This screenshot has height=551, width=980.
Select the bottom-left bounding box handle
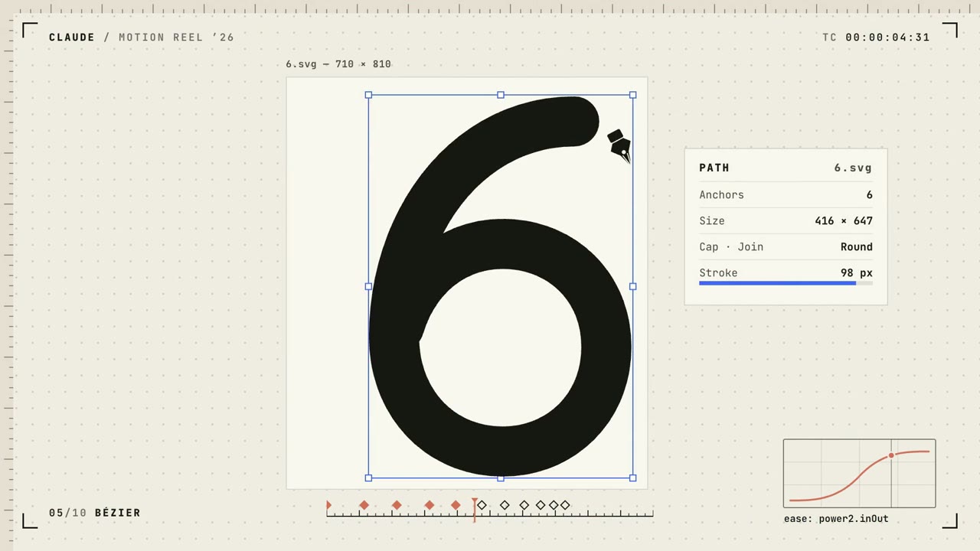tap(368, 478)
